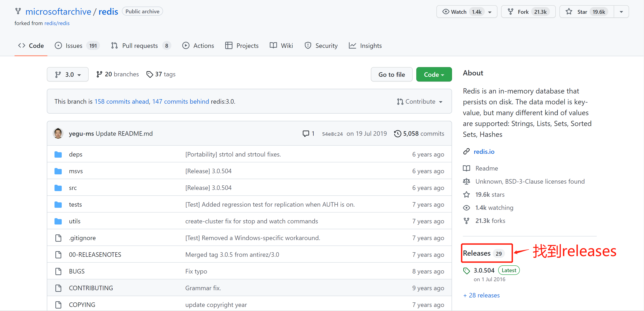Open the Grammar fix. commit message
Viewport: 644px width, 311px height.
[203, 288]
